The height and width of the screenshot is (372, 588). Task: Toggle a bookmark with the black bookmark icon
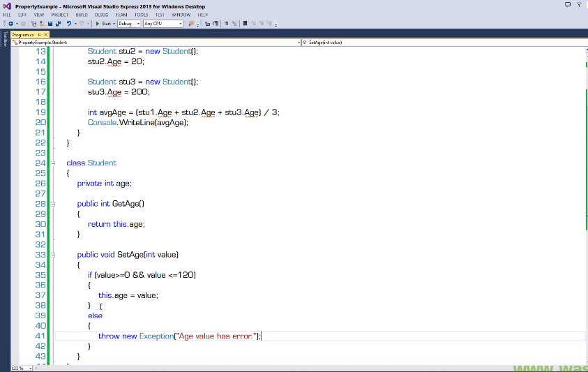click(x=245, y=24)
